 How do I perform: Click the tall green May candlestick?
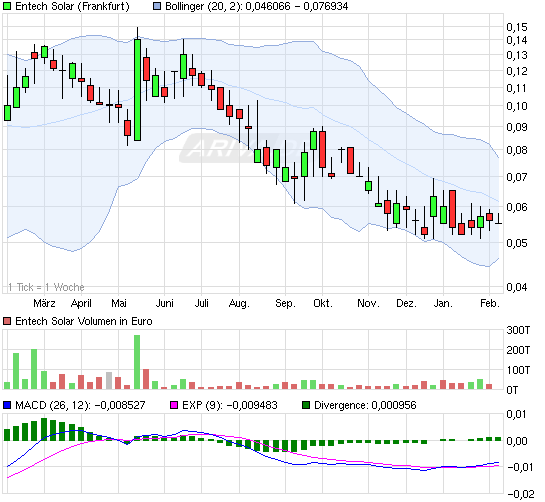pyautogui.click(x=137, y=90)
